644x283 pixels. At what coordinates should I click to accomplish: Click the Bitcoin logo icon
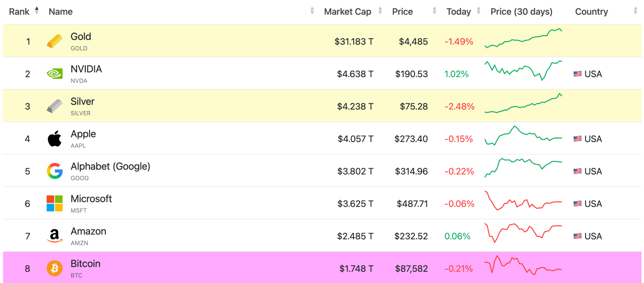54,269
